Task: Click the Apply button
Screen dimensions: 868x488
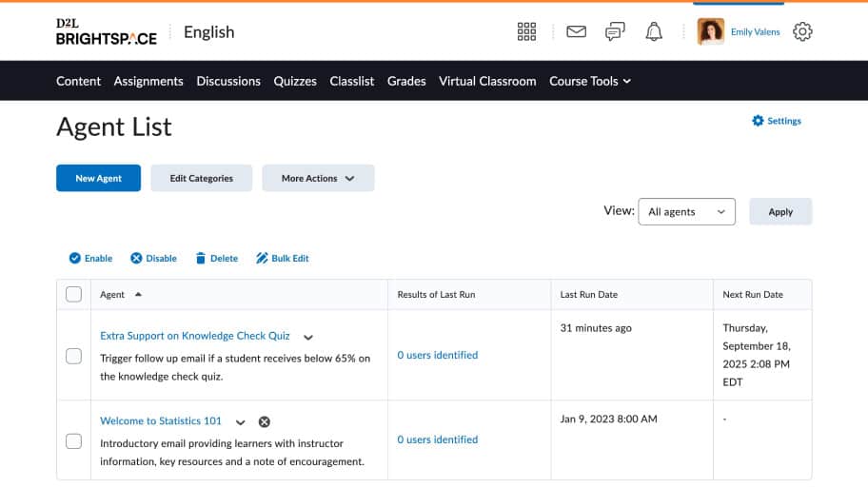Action: tap(780, 212)
